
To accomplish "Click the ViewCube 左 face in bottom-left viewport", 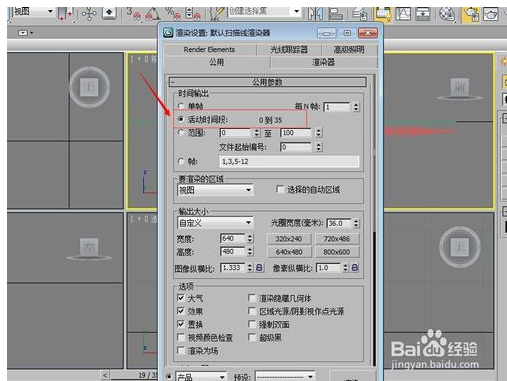I will [x=89, y=247].
